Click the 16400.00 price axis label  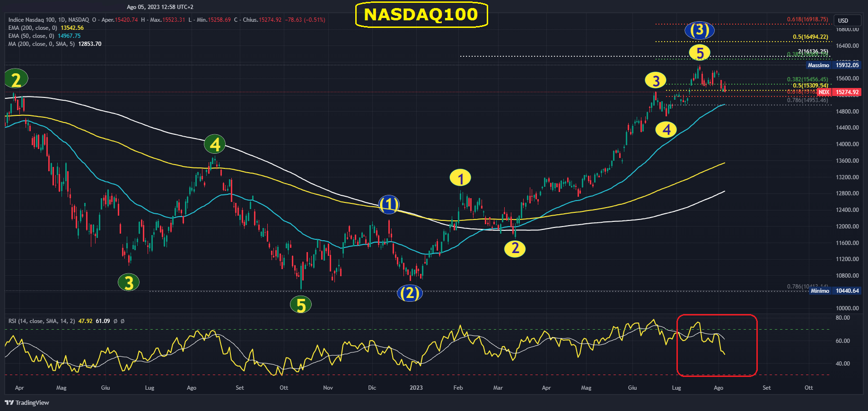847,46
